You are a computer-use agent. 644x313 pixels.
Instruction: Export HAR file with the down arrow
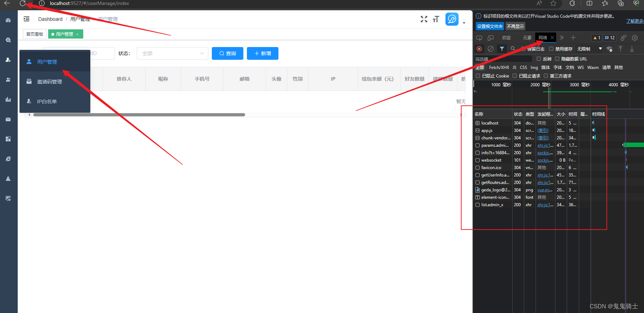(632, 49)
